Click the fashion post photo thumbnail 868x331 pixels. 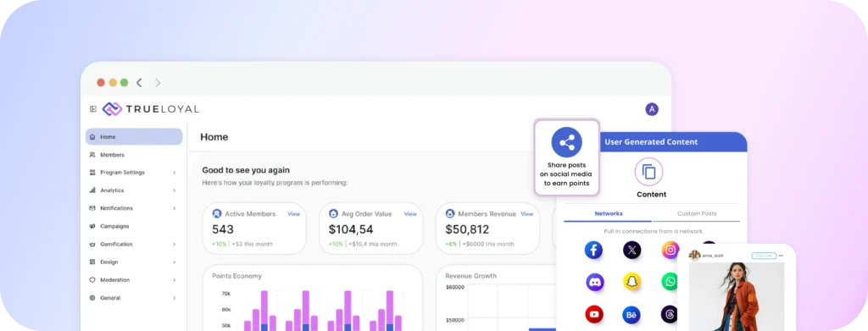737,296
